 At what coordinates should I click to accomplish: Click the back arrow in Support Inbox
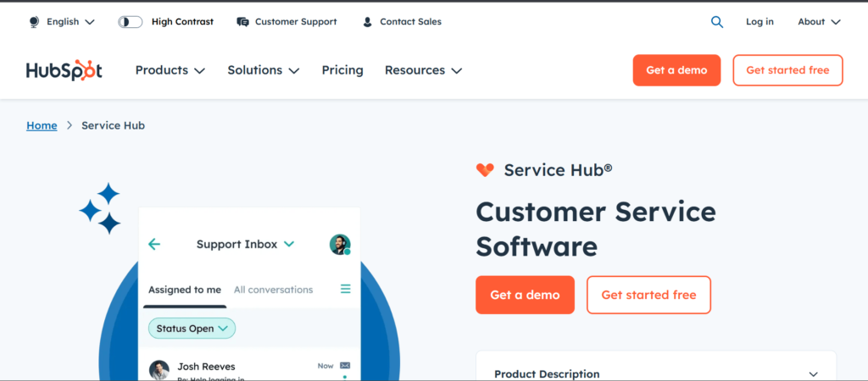tap(154, 245)
